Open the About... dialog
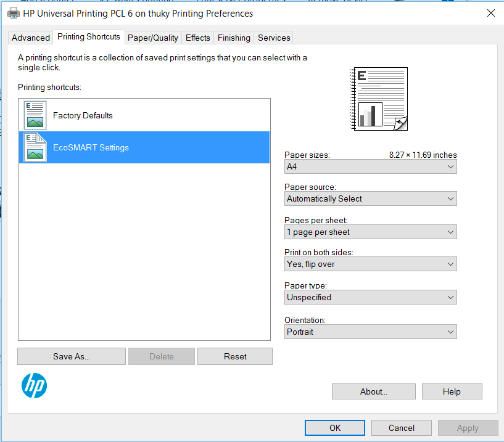This screenshot has width=504, height=442. click(373, 391)
